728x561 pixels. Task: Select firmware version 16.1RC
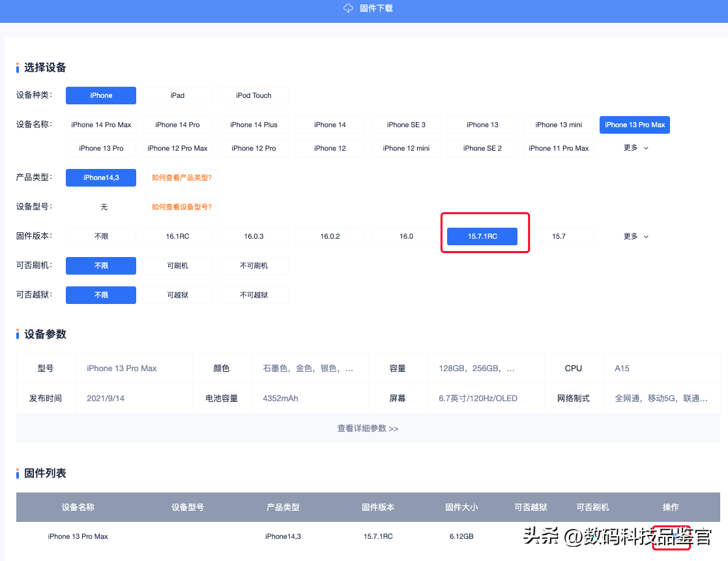(177, 236)
